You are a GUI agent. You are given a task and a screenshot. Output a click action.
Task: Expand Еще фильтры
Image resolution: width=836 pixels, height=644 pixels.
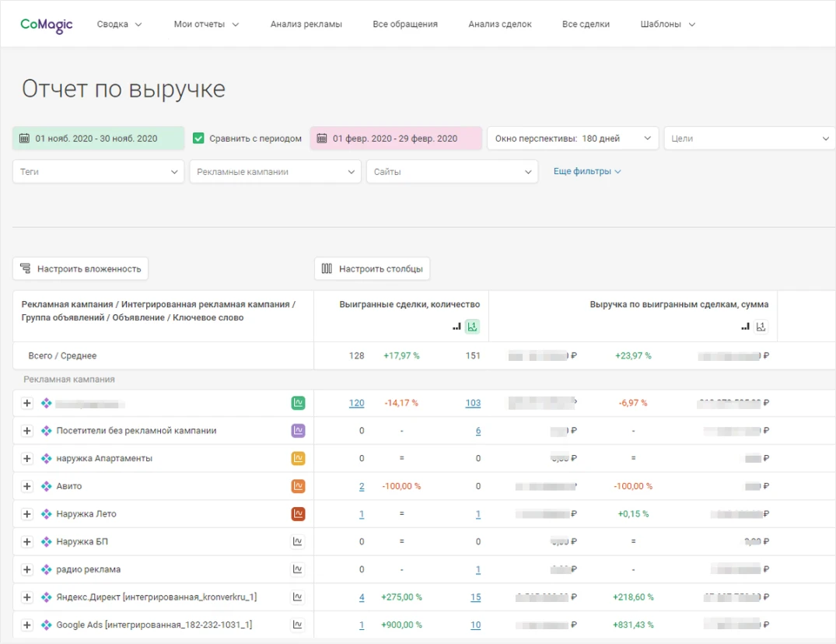coord(587,172)
